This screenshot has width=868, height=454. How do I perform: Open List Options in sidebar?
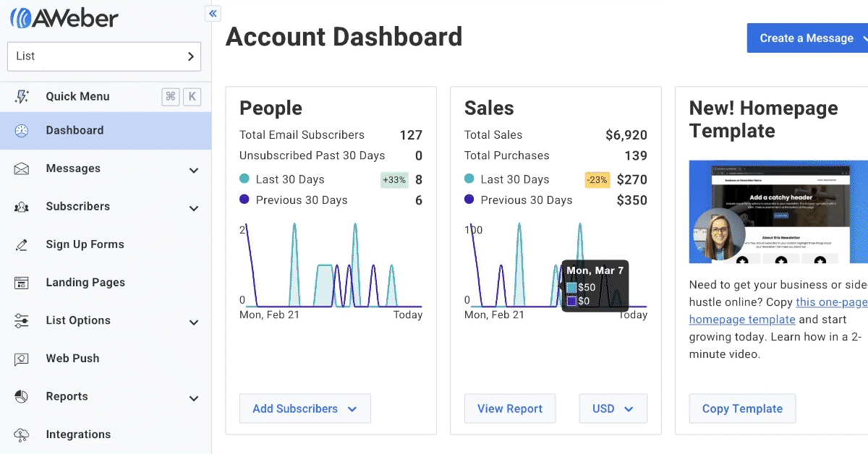click(x=78, y=321)
